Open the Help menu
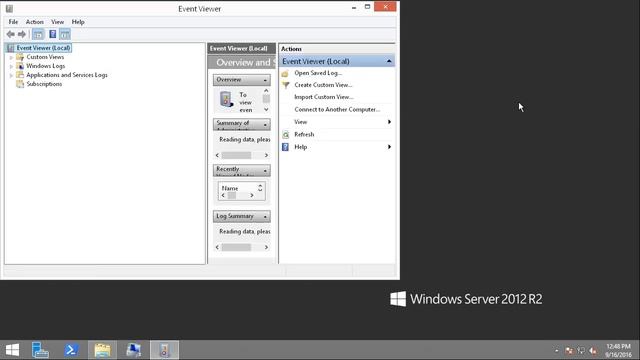Viewport: 640px width, 360px height. tap(78, 22)
